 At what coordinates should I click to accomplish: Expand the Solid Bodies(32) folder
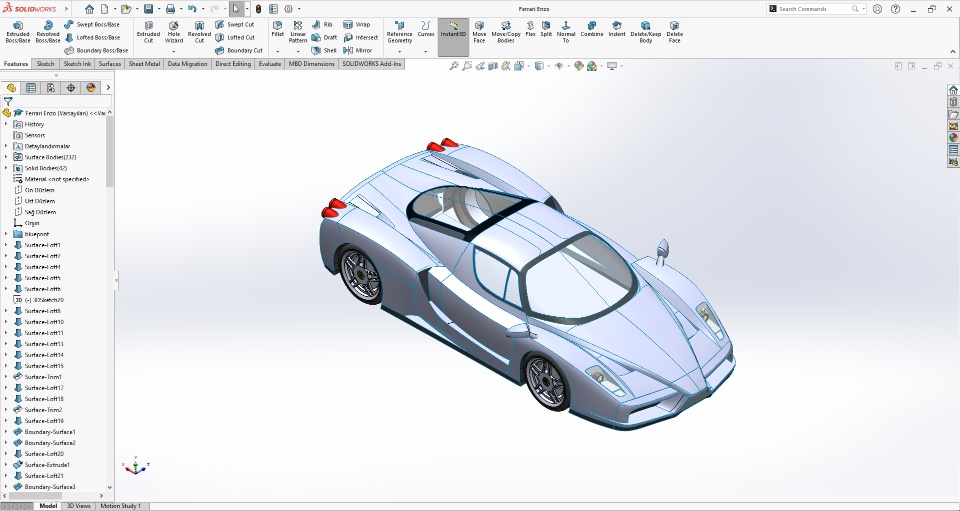point(6,168)
